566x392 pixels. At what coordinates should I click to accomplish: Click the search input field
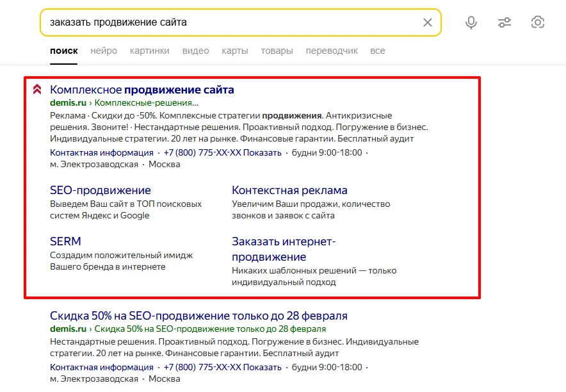pos(230,22)
